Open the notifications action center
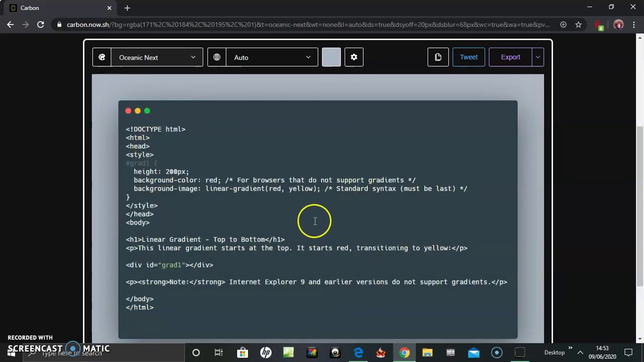Screen dimensions: 644x362 [628, 353]
